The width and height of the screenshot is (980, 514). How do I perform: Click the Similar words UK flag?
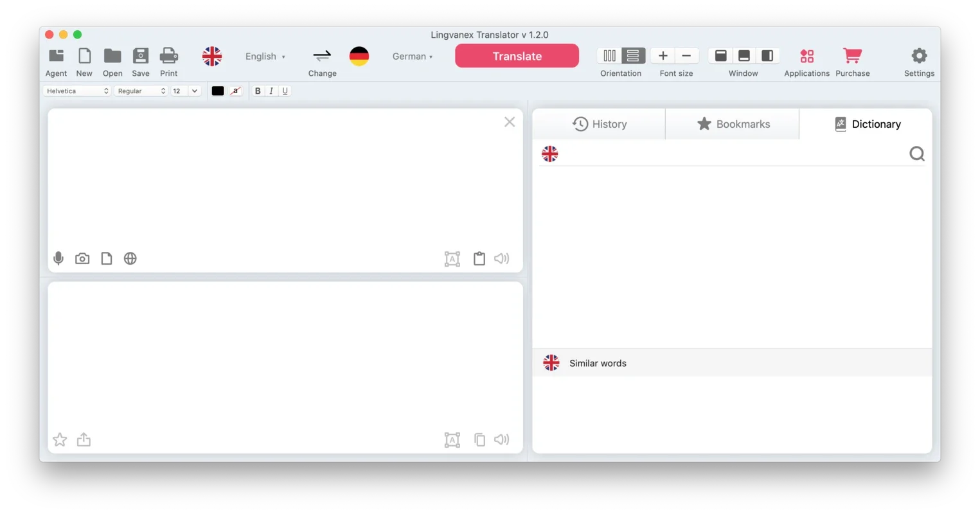click(551, 363)
